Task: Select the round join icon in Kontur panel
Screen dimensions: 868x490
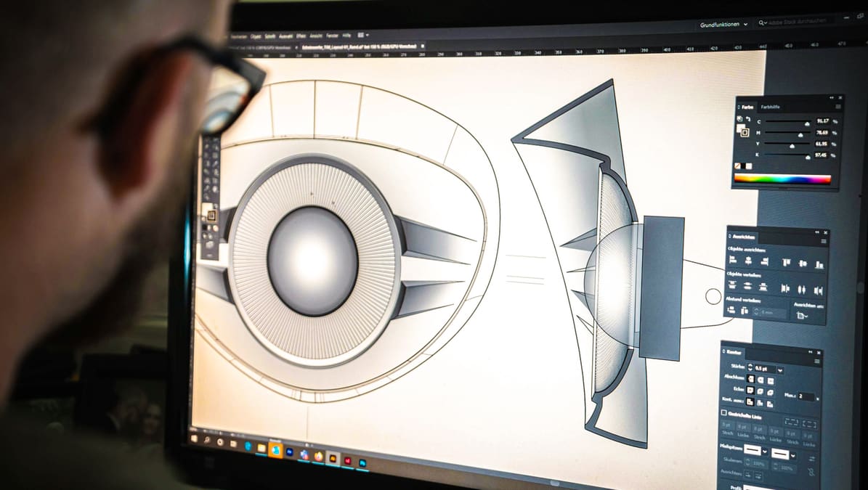Action: 761,391
